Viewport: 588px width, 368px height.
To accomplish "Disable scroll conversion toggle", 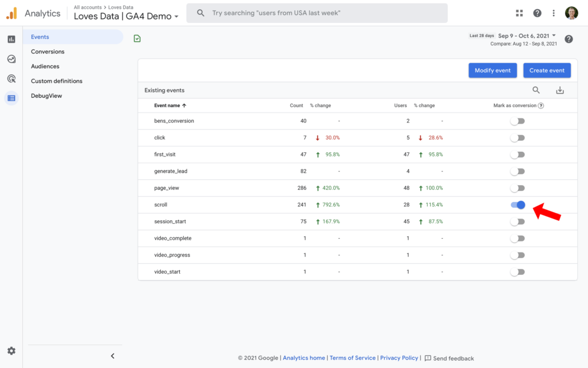I will [x=518, y=205].
